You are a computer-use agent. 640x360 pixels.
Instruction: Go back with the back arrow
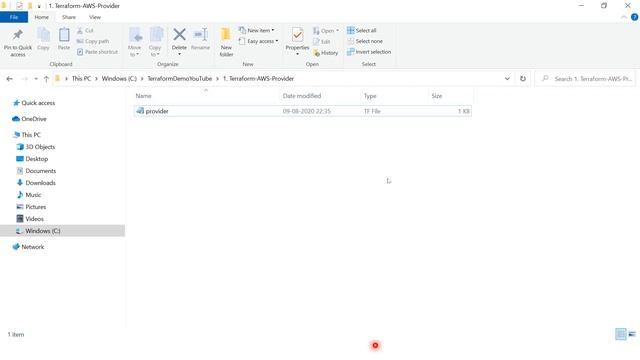[10, 79]
